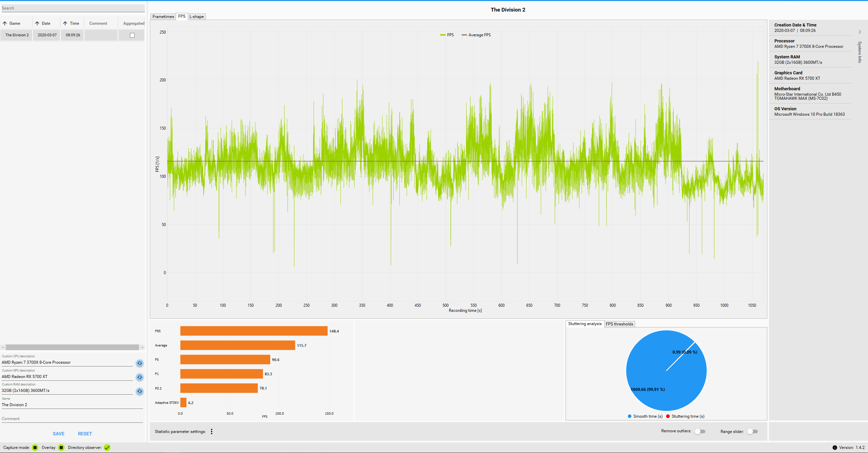868x453 pixels.
Task: Switch to the Frametimes tab
Action: click(163, 17)
